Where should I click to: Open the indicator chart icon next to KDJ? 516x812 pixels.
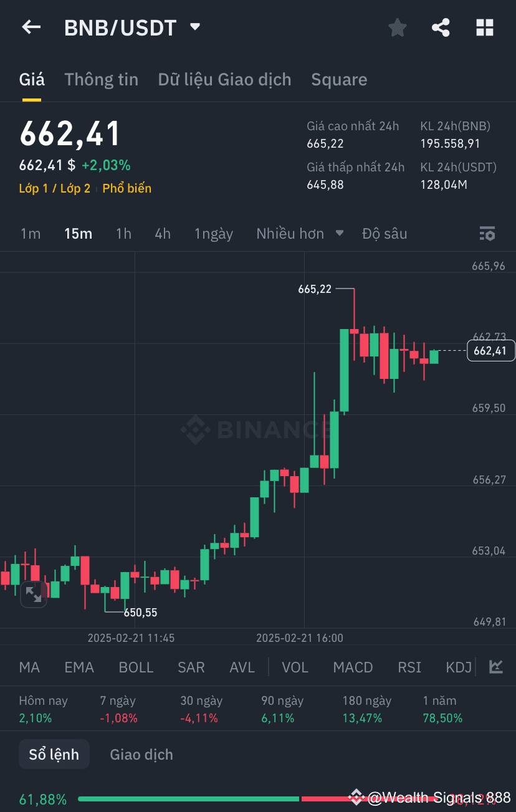tap(495, 666)
